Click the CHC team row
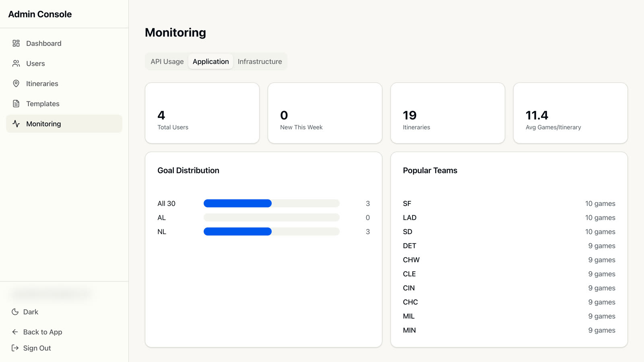Viewport: 644px width, 362px height. 509,302
